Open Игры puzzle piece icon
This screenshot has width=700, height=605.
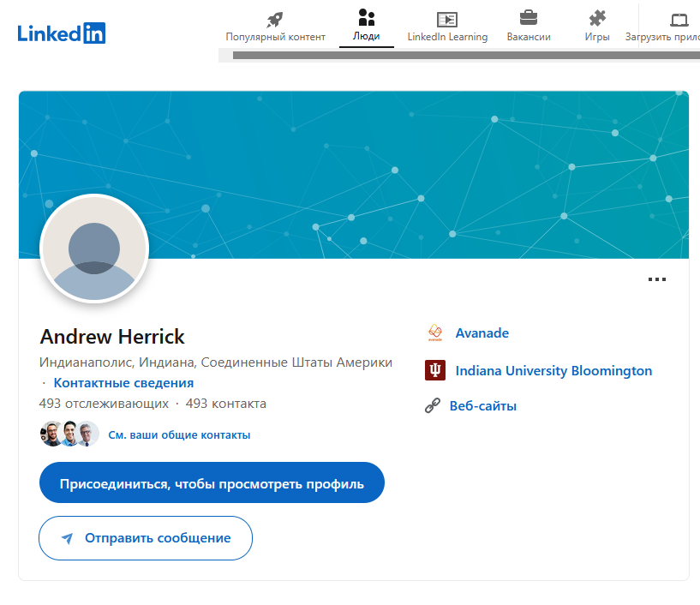pos(597,18)
